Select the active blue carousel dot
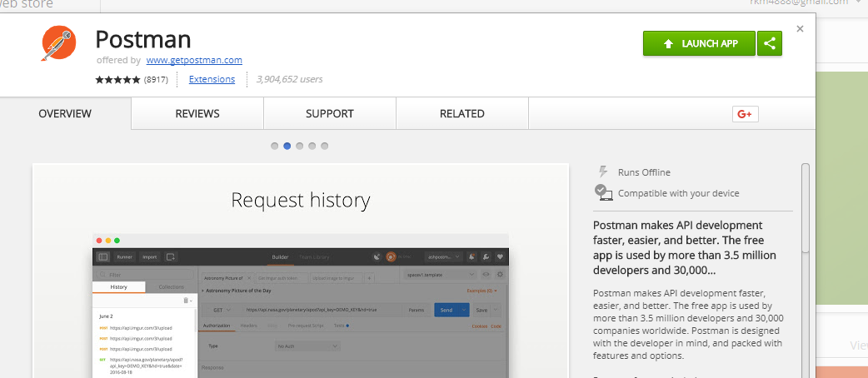868x378 pixels. (x=287, y=146)
